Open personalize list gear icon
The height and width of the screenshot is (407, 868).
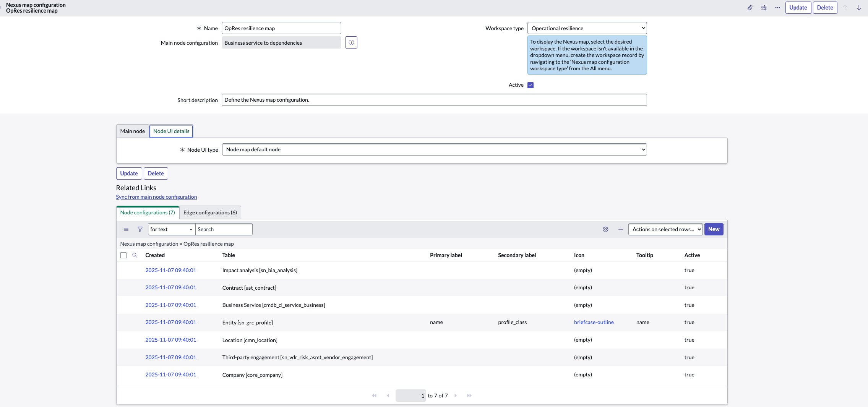[605, 229]
